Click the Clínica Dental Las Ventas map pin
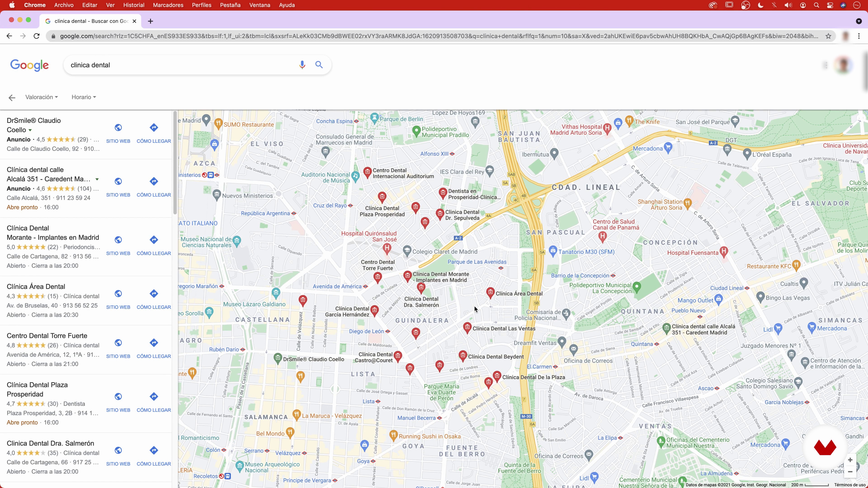The width and height of the screenshot is (868, 488). (467, 328)
